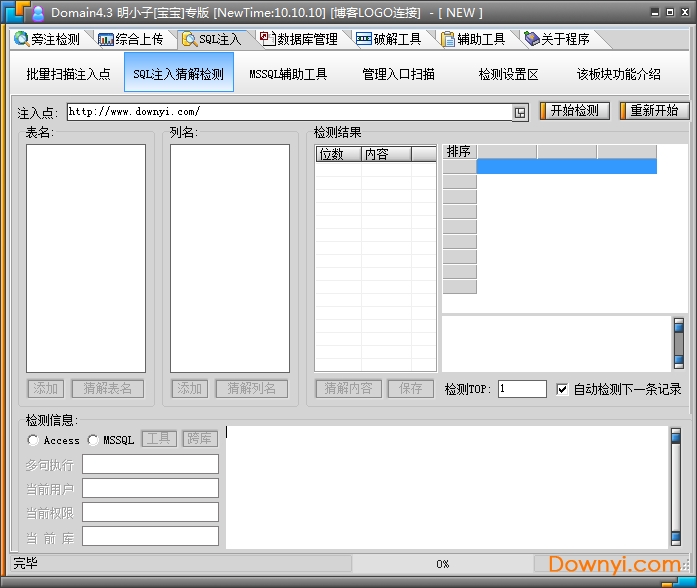Click the icon on 关于程序 tab

tap(530, 39)
